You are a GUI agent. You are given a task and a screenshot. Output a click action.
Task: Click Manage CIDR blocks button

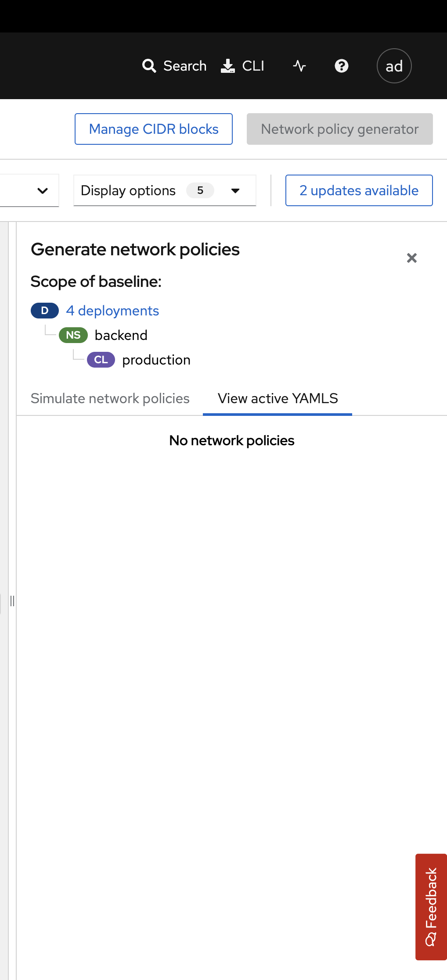154,129
